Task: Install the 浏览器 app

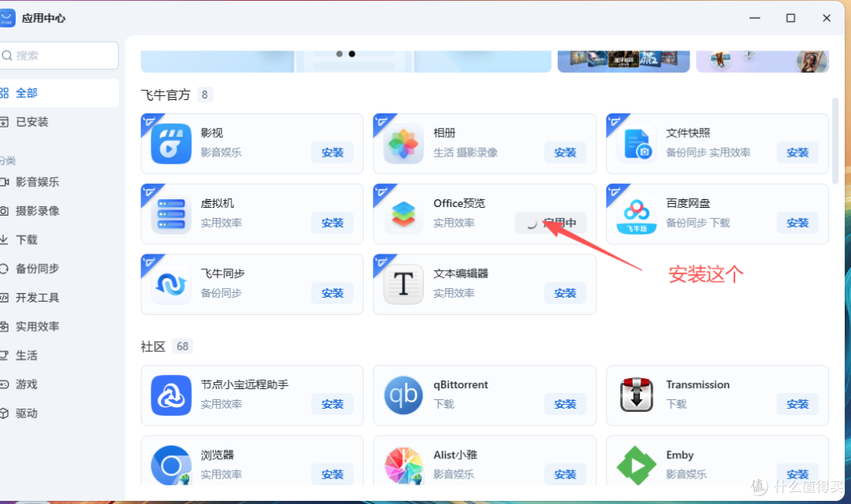Action: click(x=333, y=474)
